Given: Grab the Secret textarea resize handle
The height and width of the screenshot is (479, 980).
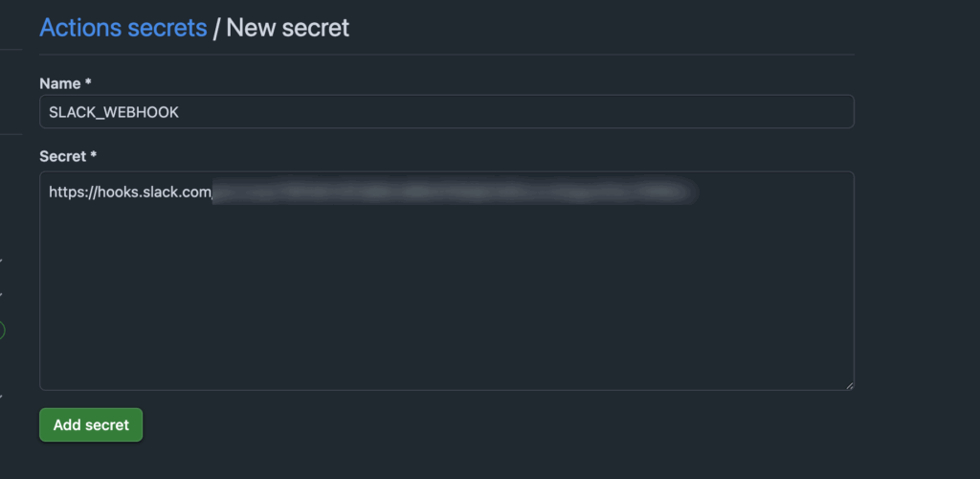Looking at the screenshot, I should [x=849, y=384].
